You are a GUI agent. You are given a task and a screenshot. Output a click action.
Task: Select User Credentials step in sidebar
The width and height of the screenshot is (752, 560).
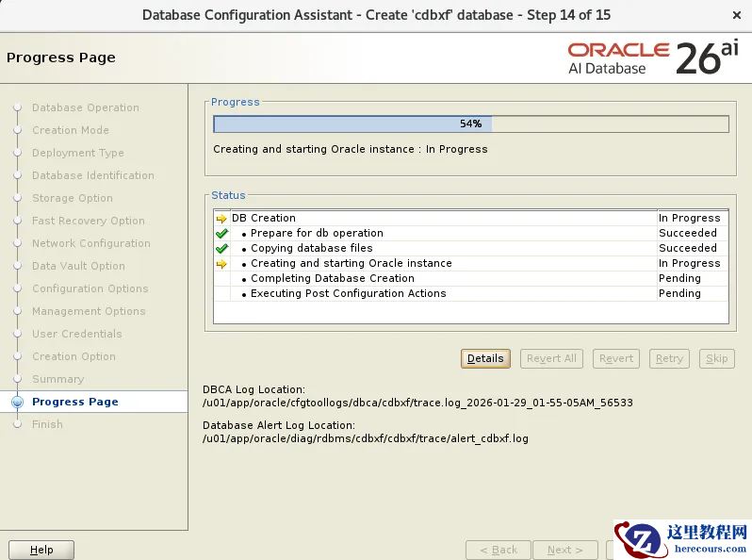(x=76, y=334)
